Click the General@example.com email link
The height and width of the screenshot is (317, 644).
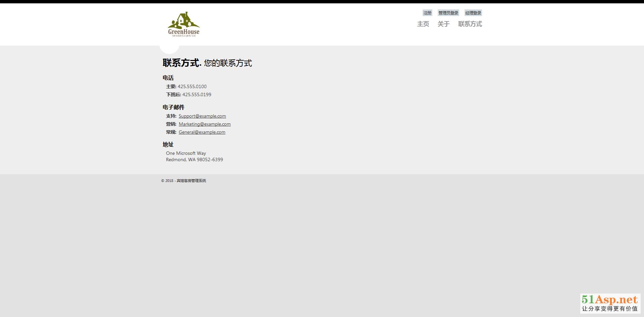point(202,132)
